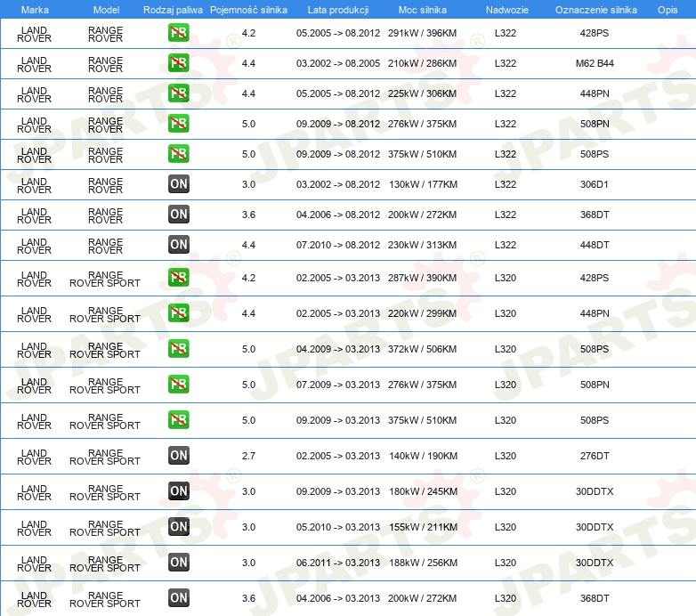Click the petrol icon in the L322 375kW / 510KM row
Viewport: 696px width, 616px height.
178,154
